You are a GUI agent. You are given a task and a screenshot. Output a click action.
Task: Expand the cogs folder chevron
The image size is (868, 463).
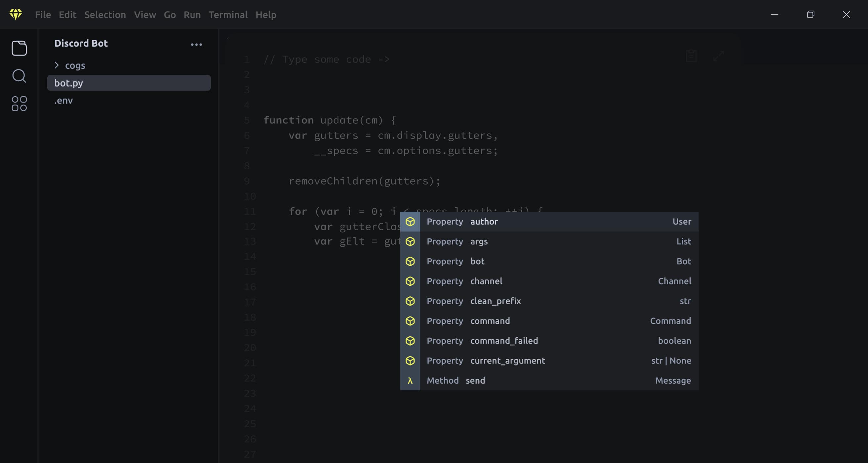(x=57, y=65)
